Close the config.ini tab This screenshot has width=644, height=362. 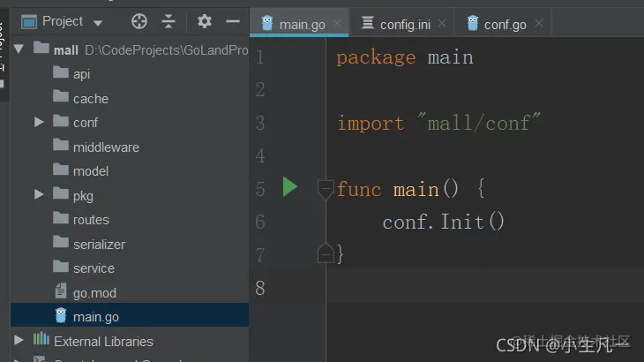pyautogui.click(x=442, y=24)
